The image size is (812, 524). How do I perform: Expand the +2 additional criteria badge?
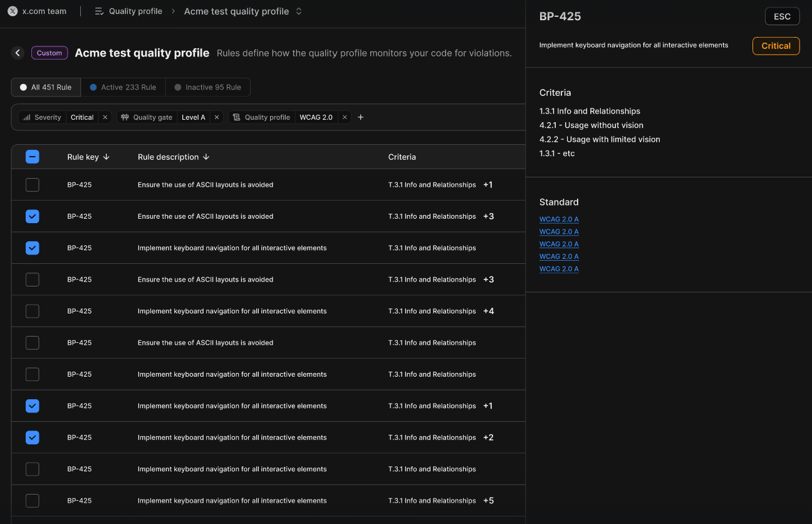coord(489,438)
